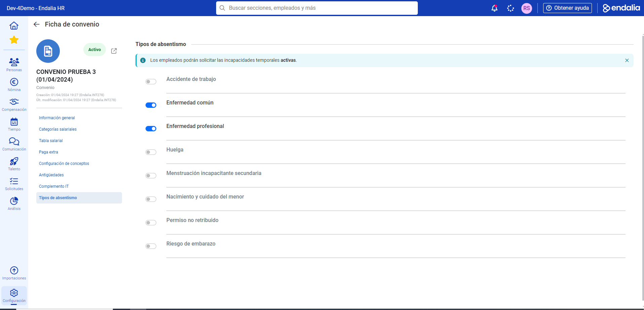This screenshot has width=644, height=310.
Task: Click the endalia logo
Action: [x=621, y=8]
